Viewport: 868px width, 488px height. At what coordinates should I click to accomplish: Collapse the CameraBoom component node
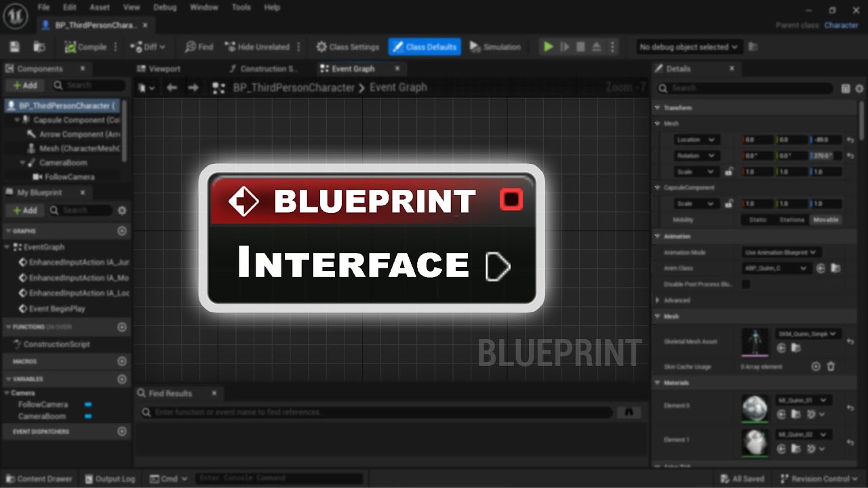pos(23,163)
